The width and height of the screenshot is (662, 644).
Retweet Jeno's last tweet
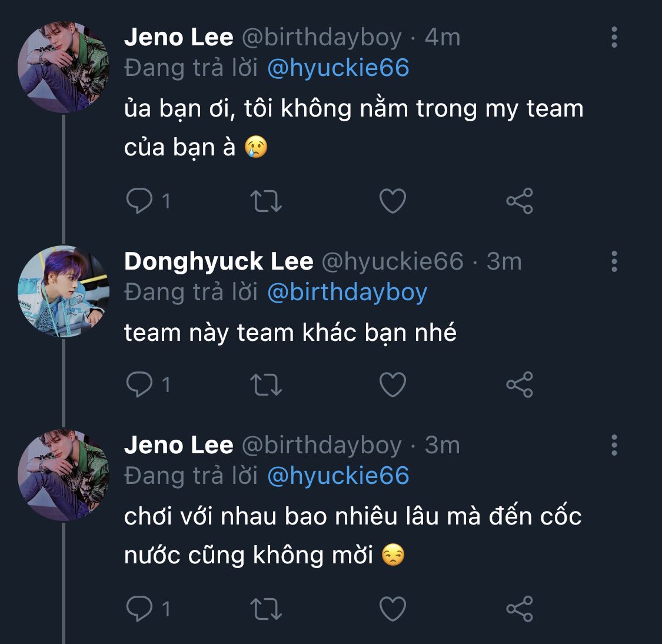[266, 609]
